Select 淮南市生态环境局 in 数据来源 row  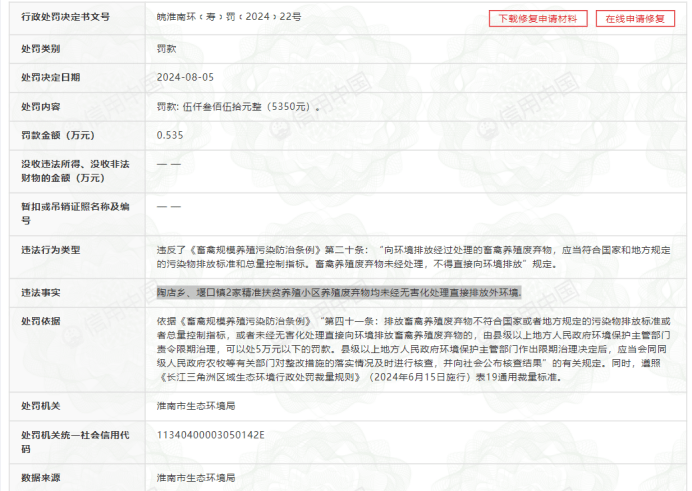click(196, 477)
